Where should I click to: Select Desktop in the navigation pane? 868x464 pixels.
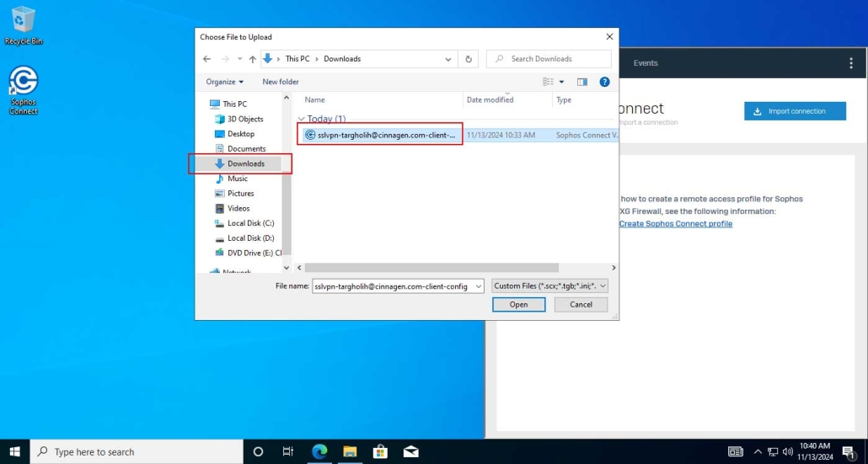[x=241, y=134]
